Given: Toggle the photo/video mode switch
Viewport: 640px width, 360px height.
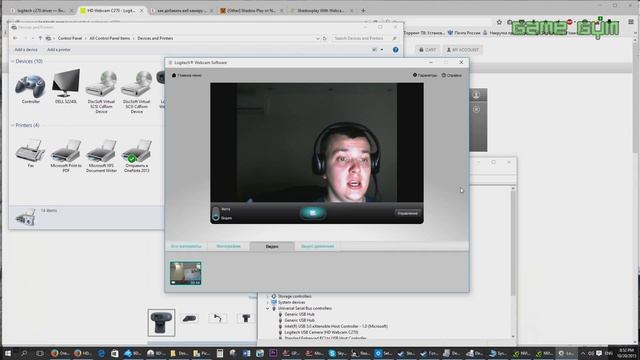Looking at the screenshot, I should pos(216,213).
